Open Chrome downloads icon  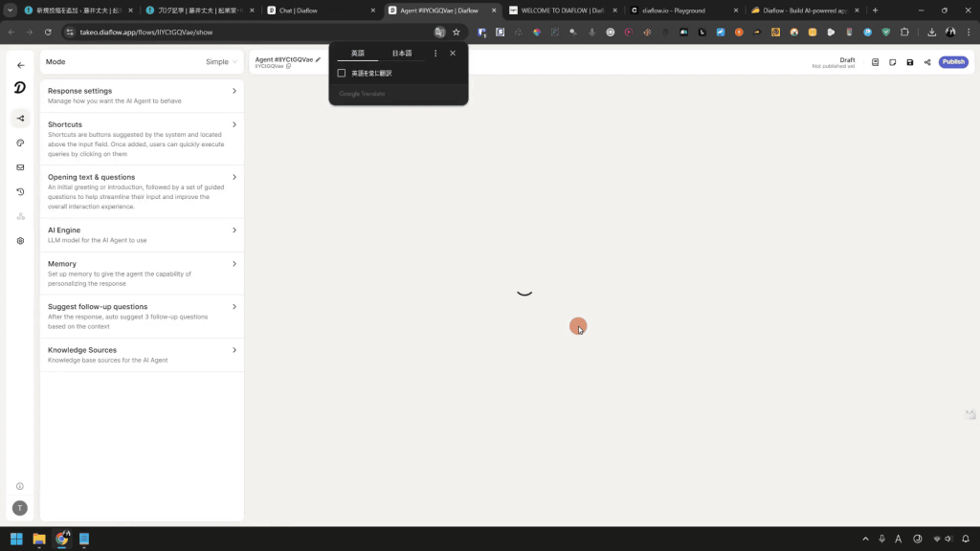(x=931, y=32)
